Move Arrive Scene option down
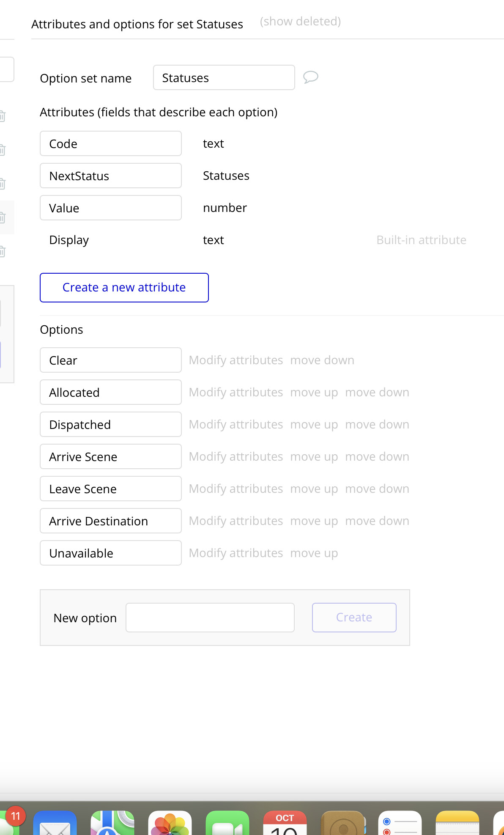Image resolution: width=504 pixels, height=835 pixels. click(377, 457)
